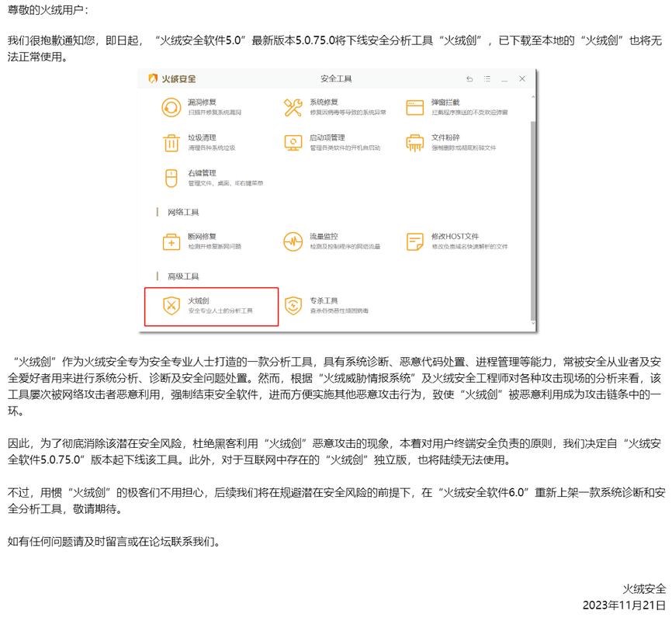672x621 pixels.
Task: Click the scrollbar thumb in tool window
Action: (533, 220)
